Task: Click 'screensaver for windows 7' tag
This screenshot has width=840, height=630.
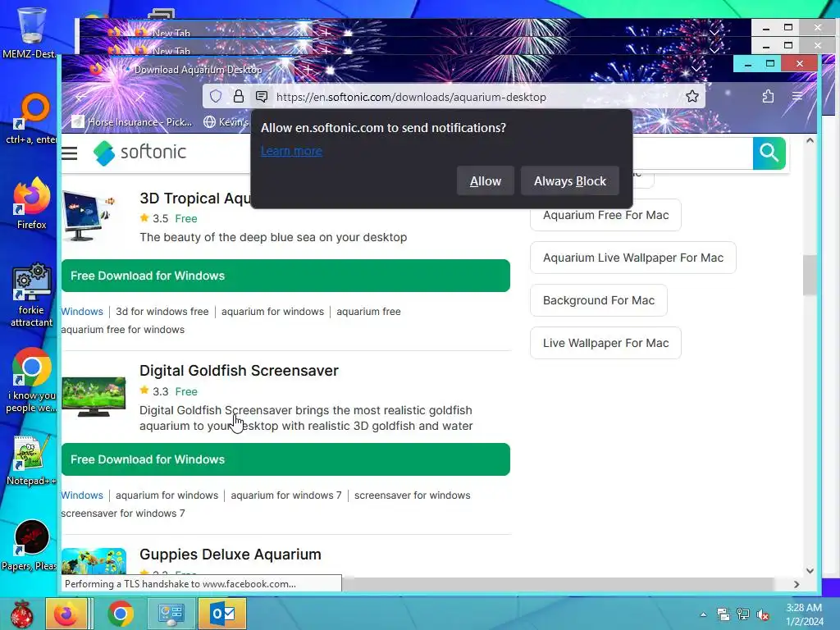Action: point(123,514)
